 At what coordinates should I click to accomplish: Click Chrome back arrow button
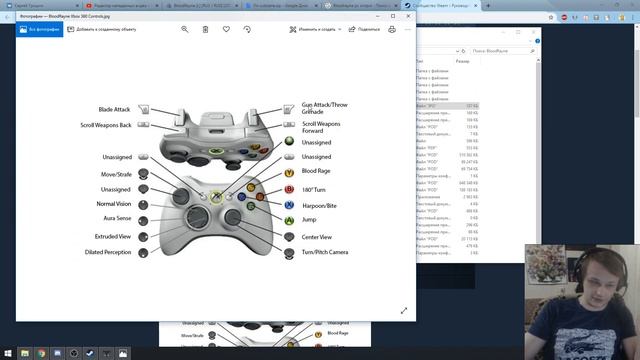pyautogui.click(x=8, y=17)
